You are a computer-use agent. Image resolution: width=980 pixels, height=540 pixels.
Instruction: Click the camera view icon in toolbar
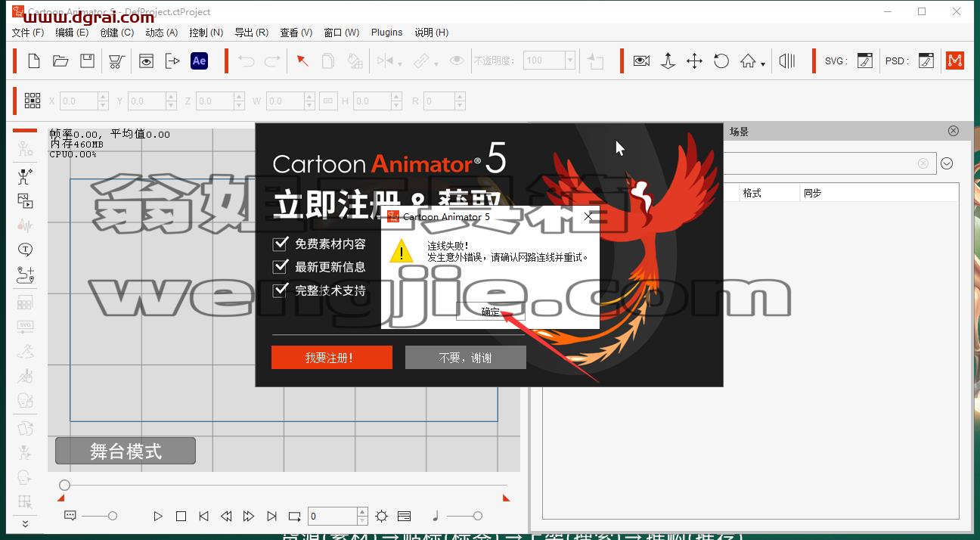tap(641, 61)
